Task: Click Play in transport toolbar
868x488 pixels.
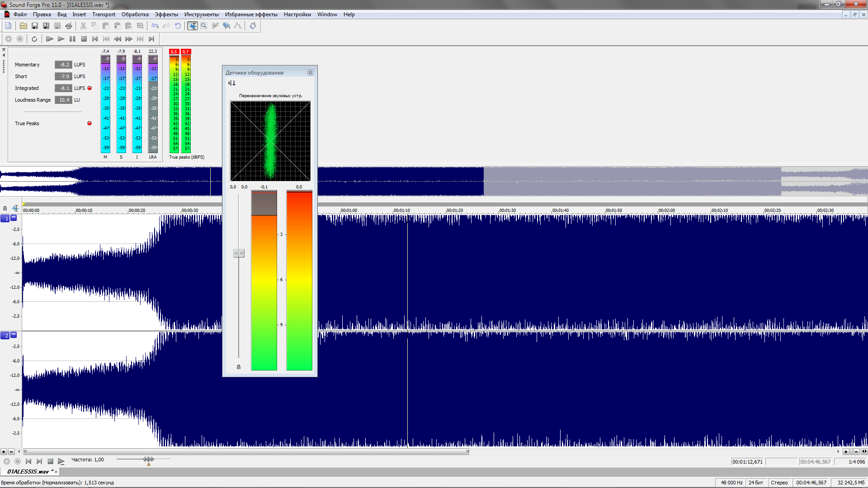Action: click(x=61, y=39)
